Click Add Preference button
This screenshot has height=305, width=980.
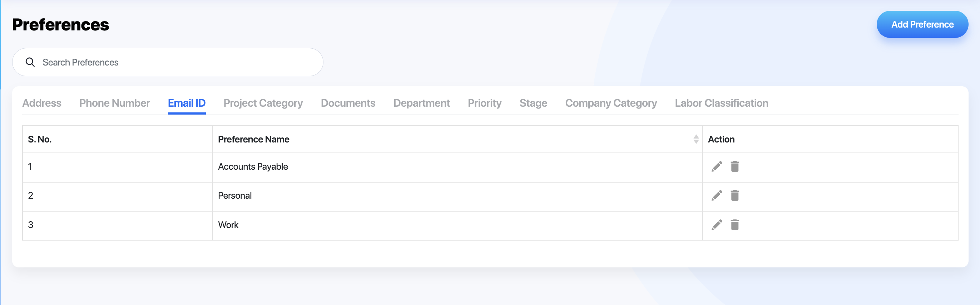click(x=922, y=24)
